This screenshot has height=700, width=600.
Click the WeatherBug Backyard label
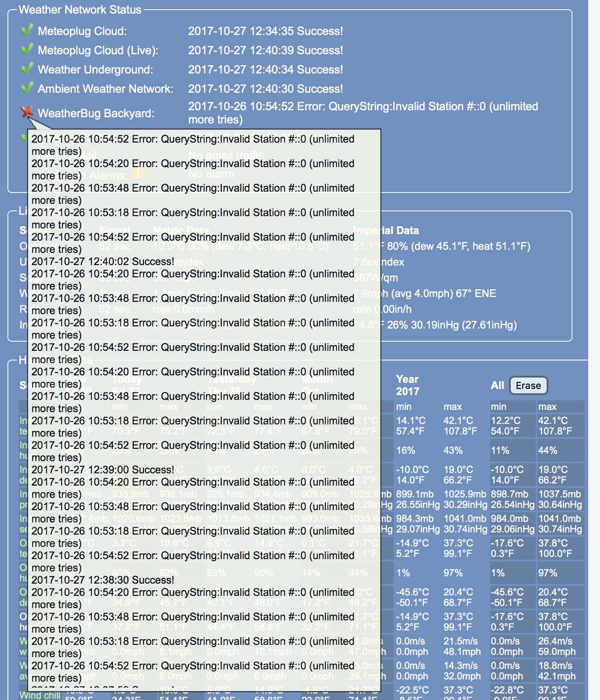point(96,113)
